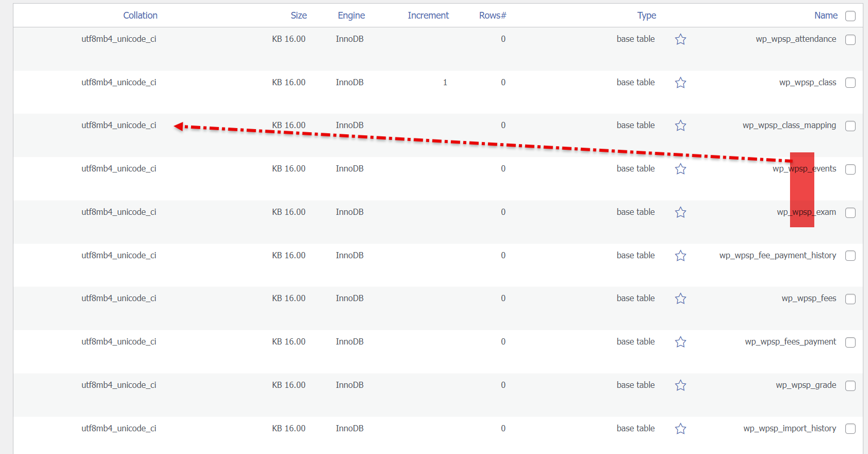Add wp_wpsp_class to favorites via star
Image resolution: width=868 pixels, height=454 pixels.
681,83
